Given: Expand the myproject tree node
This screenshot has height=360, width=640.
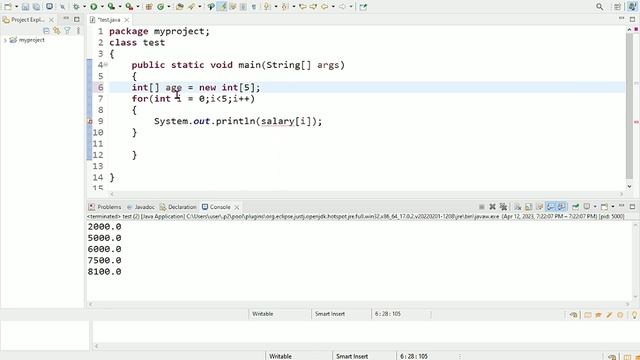Looking at the screenshot, I should (x=5, y=40).
